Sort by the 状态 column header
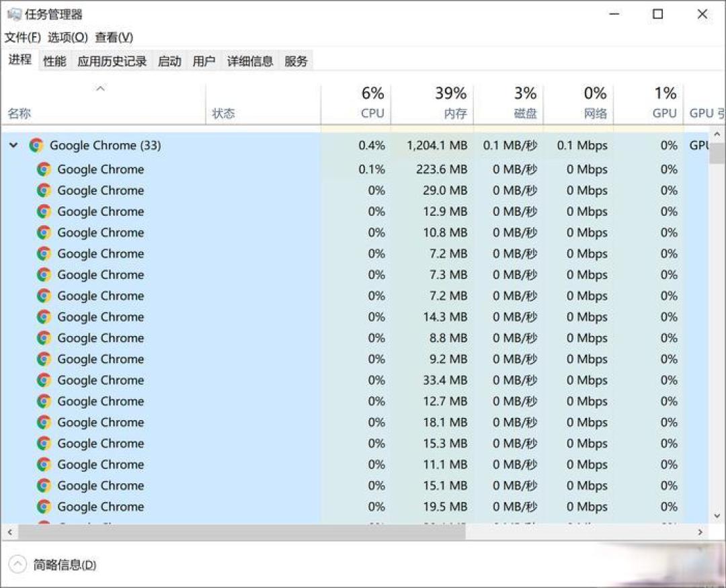Viewport: 726px width, 588px height. (263, 104)
